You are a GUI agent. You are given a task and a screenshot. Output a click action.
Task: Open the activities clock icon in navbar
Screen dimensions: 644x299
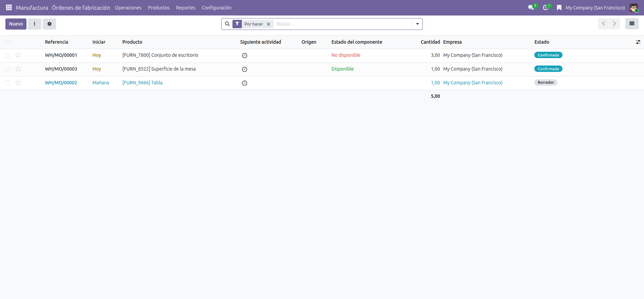[x=546, y=7]
